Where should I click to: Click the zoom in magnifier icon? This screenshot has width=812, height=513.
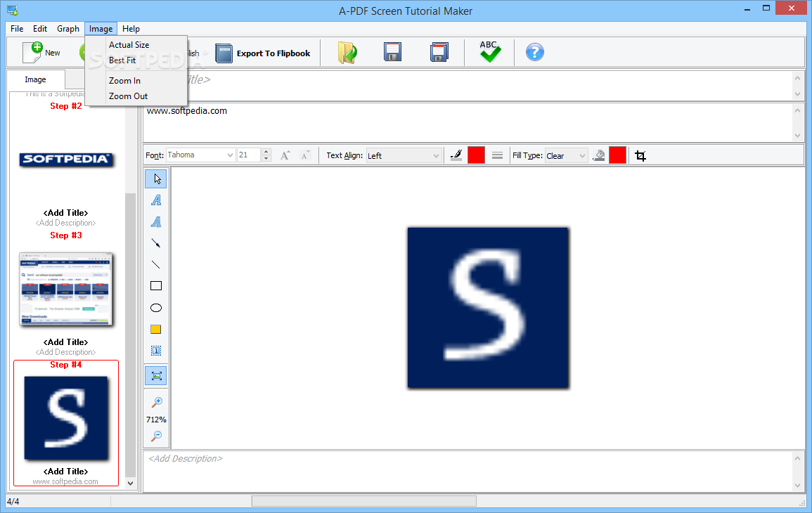(156, 402)
